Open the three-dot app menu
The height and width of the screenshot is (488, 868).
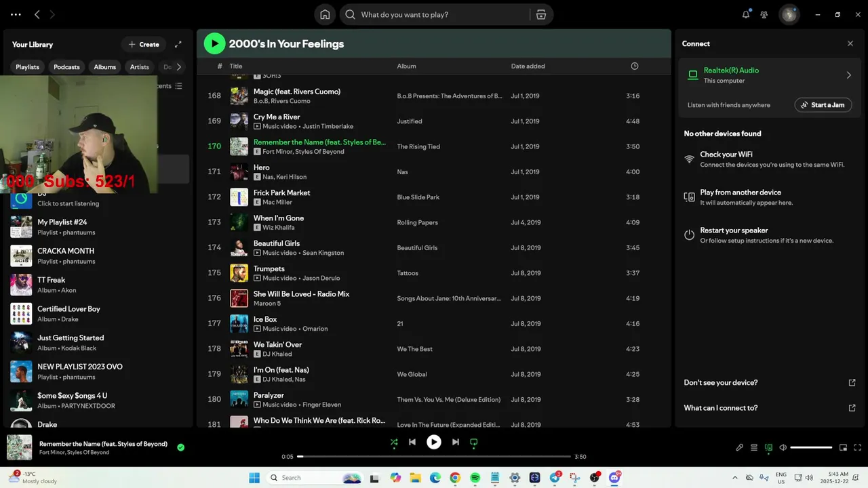coord(16,14)
